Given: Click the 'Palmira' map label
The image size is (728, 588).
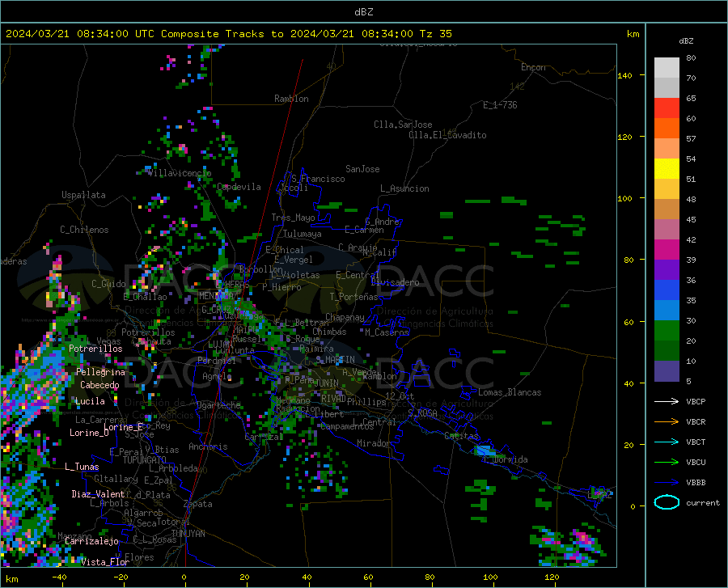Looking at the screenshot, I should 316,348.
